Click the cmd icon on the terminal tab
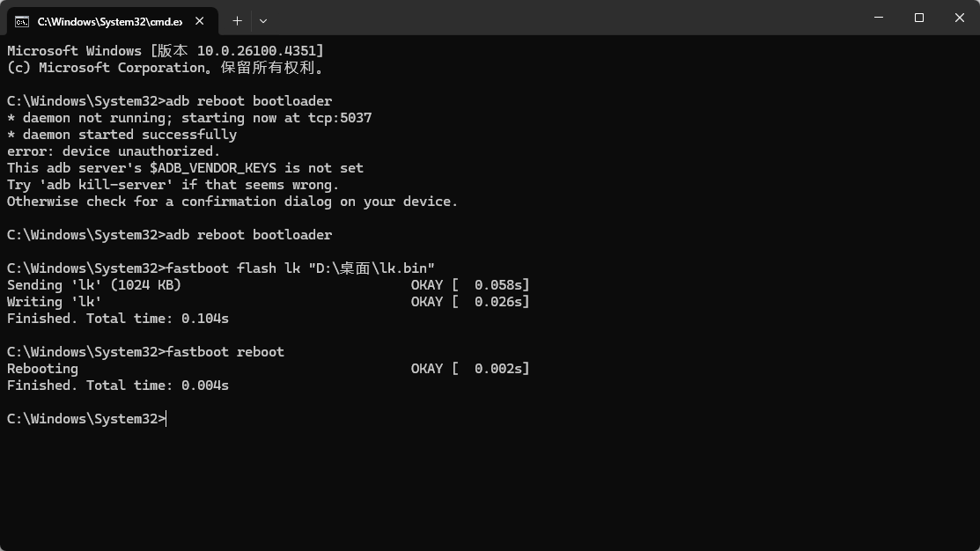The image size is (980, 551). [22, 22]
